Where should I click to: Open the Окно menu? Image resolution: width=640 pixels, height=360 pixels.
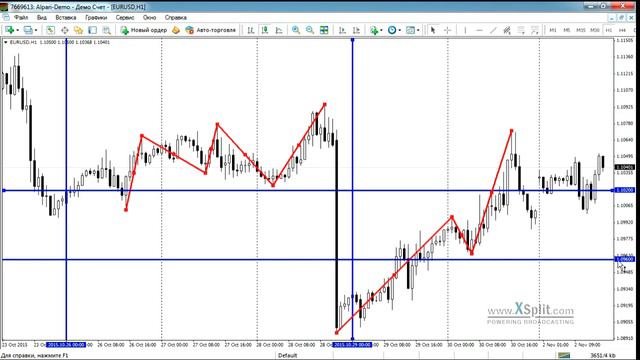pos(149,18)
